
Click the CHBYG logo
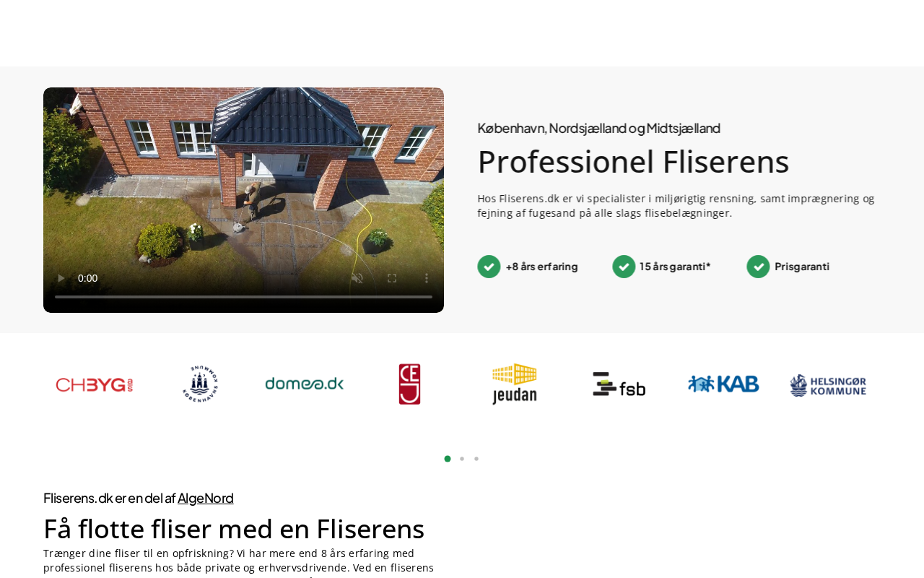coord(95,385)
